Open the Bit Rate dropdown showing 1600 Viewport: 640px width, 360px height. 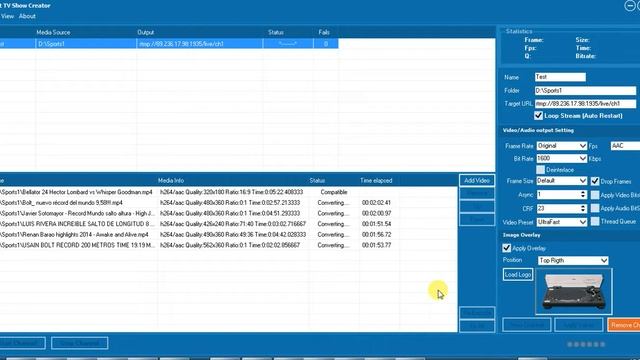click(562, 158)
